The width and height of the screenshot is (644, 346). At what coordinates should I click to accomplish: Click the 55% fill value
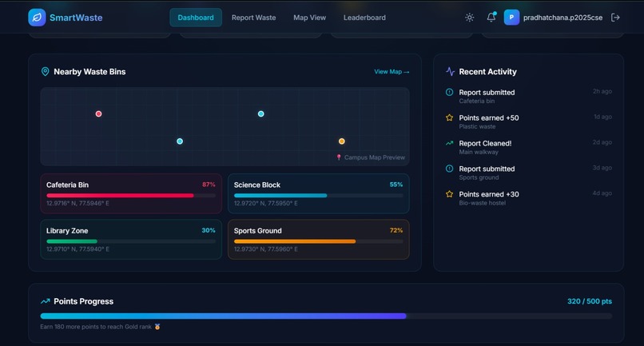tap(396, 185)
